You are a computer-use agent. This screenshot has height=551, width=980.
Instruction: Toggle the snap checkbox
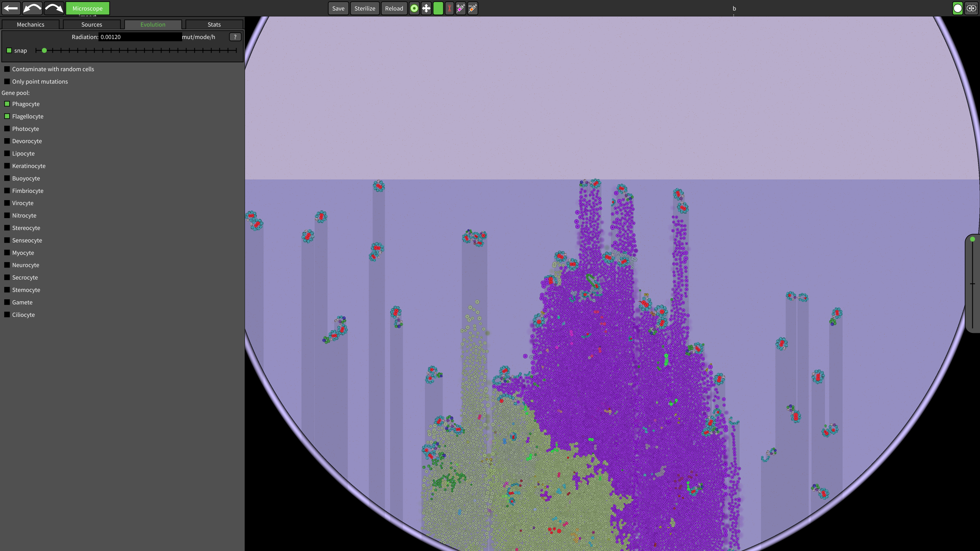[x=9, y=51]
